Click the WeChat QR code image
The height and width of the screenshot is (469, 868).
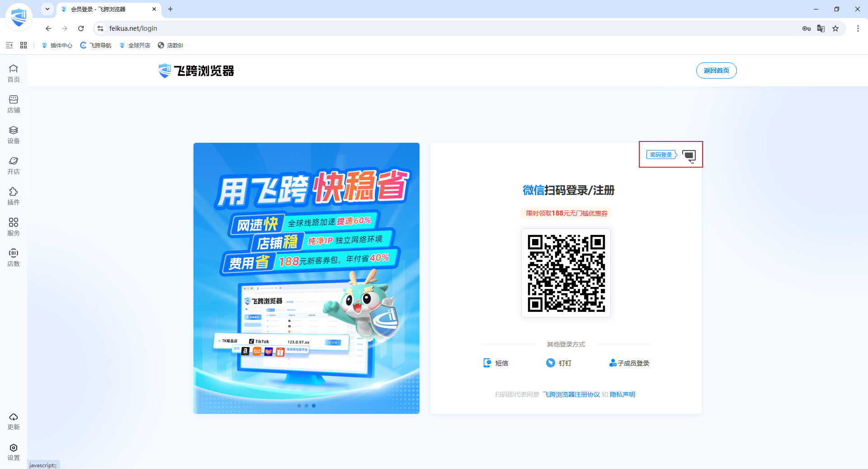tap(566, 273)
